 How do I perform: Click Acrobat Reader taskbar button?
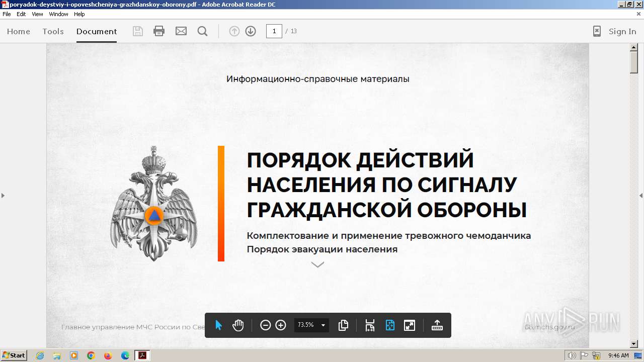click(x=142, y=355)
